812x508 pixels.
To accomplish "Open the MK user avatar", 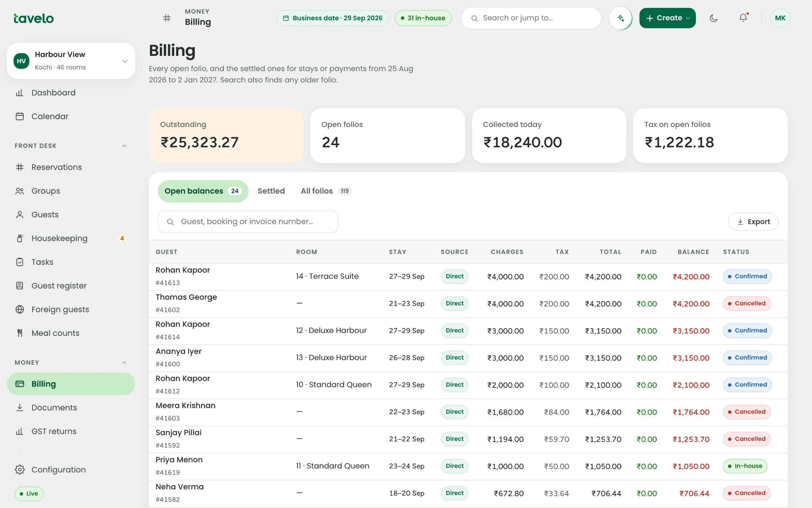I will pos(780,18).
